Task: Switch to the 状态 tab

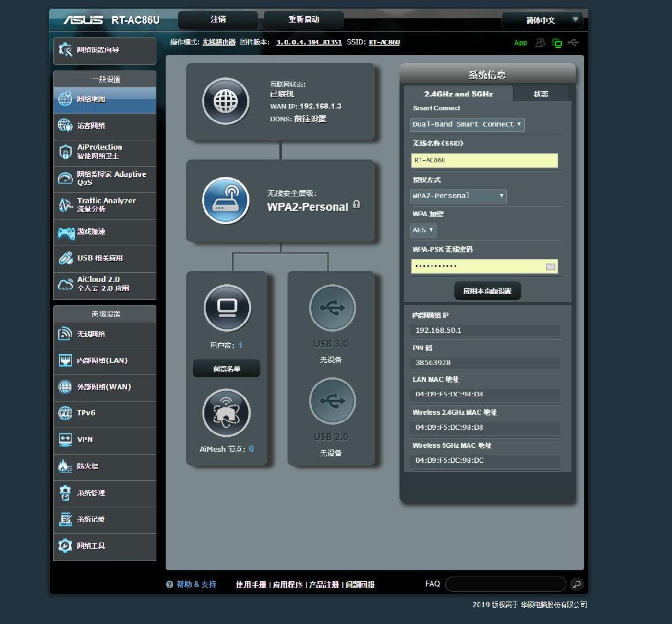Action: 541,94
